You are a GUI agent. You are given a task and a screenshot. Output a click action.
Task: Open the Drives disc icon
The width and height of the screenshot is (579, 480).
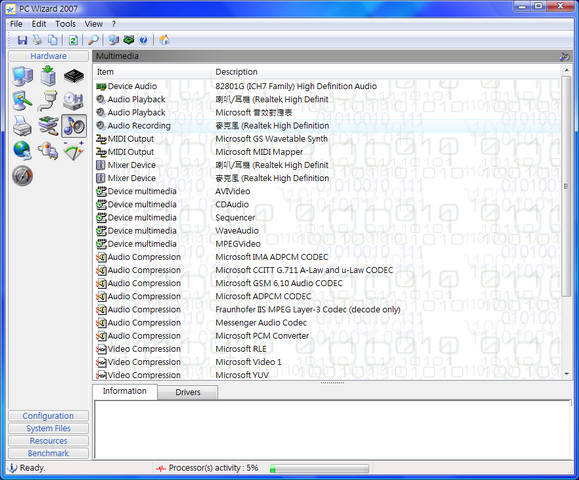(73, 101)
